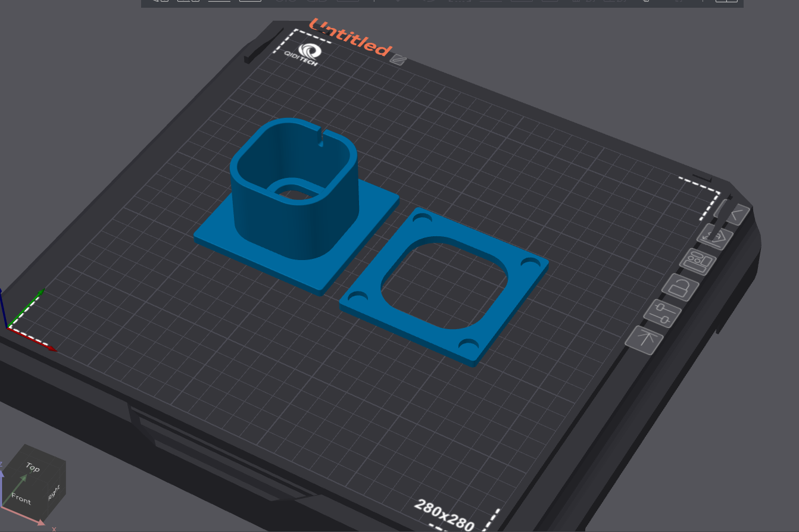Click the upward arrow icon on the plate
799x532 pixels.
(644, 340)
